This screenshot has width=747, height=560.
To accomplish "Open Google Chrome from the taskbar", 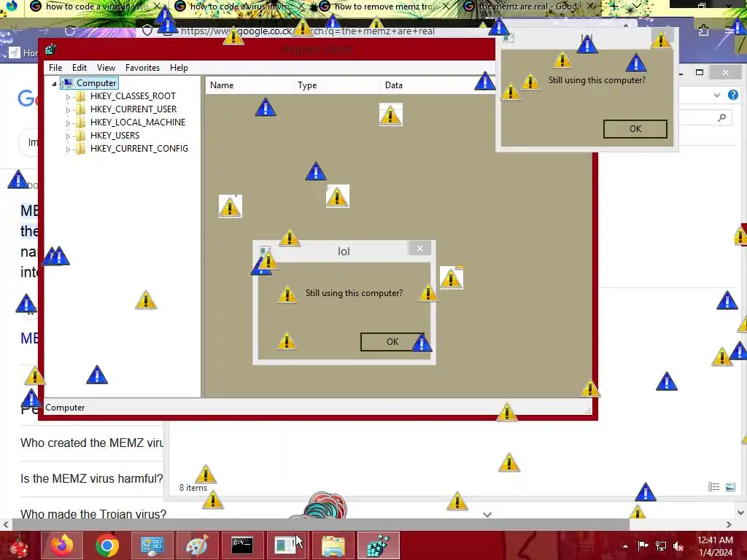I will 107,545.
